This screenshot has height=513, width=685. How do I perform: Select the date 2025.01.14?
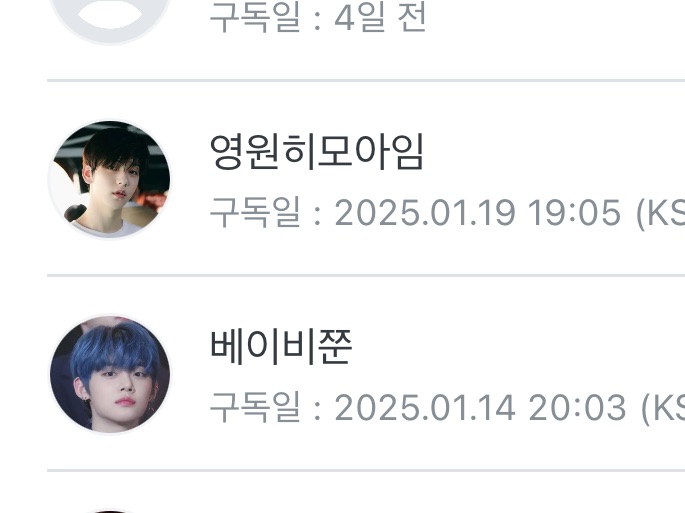pyautogui.click(x=425, y=408)
